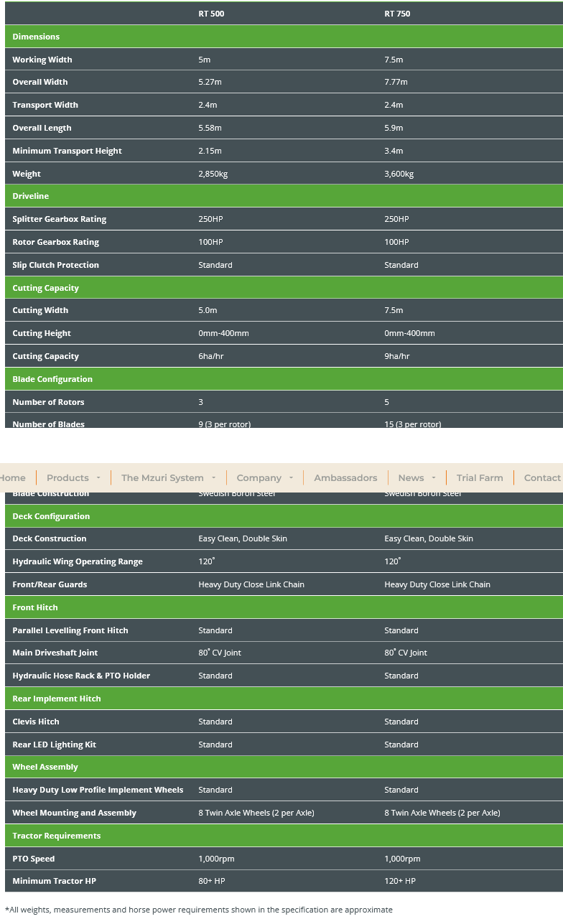Select the RT 750 column header

click(397, 14)
